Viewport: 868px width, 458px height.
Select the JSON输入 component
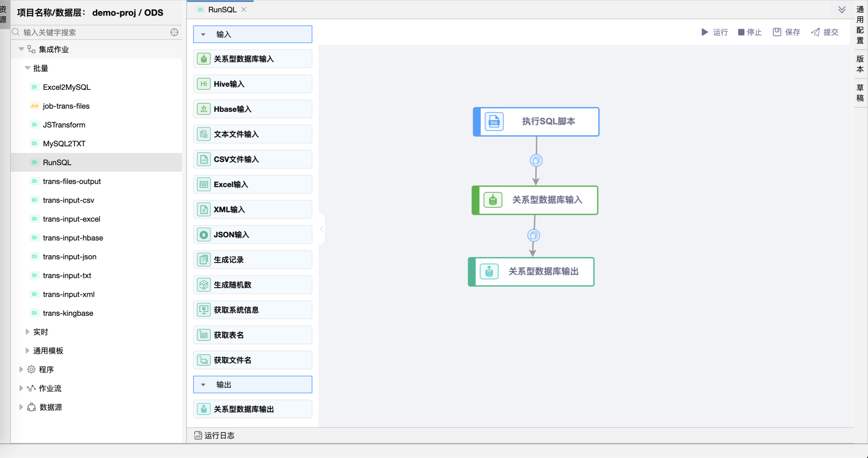click(x=253, y=234)
